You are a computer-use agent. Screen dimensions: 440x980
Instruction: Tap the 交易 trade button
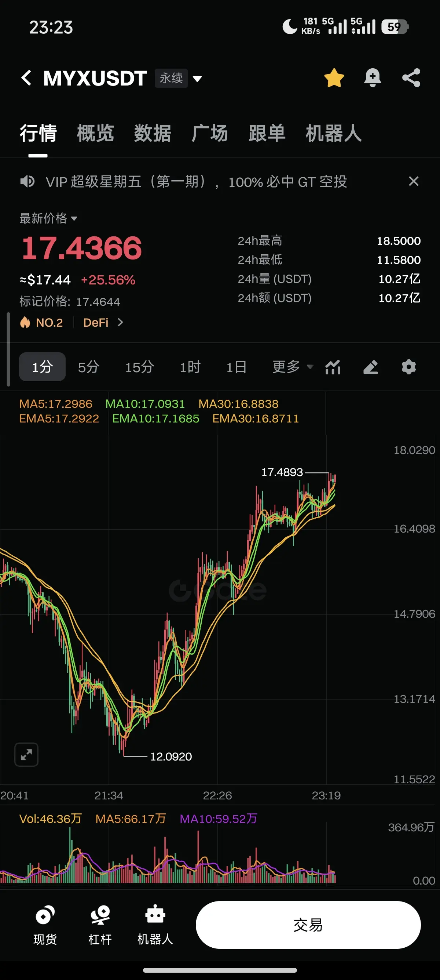[308, 925]
